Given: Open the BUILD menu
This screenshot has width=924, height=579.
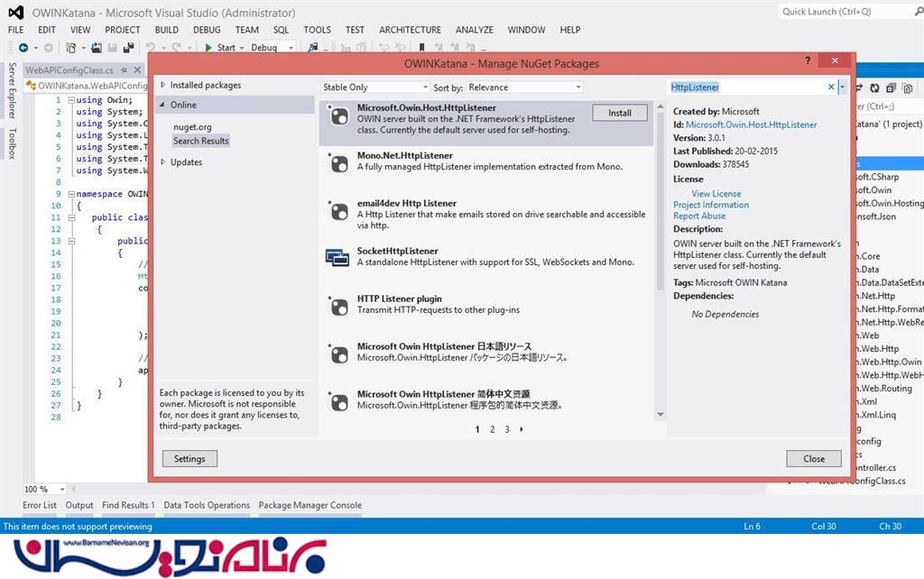Looking at the screenshot, I should coord(166,30).
